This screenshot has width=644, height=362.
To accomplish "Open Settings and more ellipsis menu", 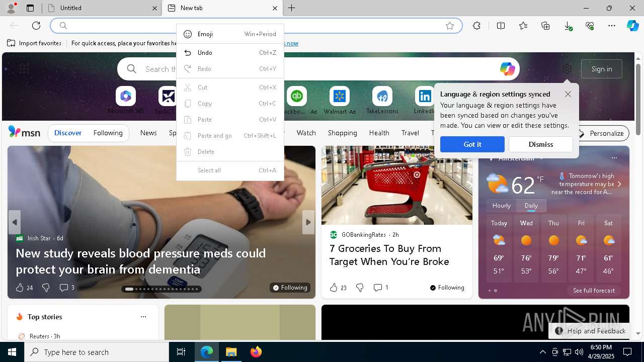I will [x=612, y=26].
